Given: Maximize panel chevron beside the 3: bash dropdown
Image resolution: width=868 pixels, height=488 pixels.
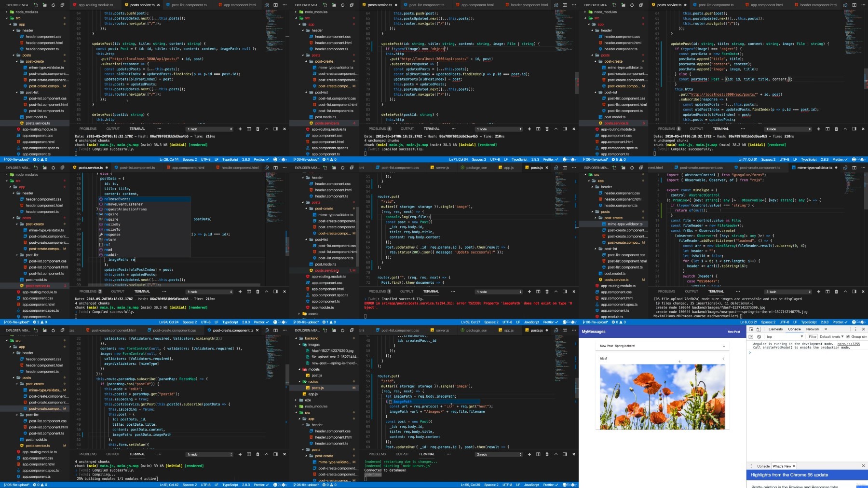Looking at the screenshot, I should click(845, 292).
